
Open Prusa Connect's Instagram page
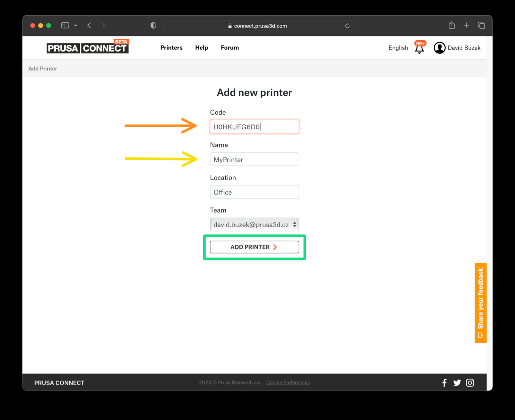470,382
